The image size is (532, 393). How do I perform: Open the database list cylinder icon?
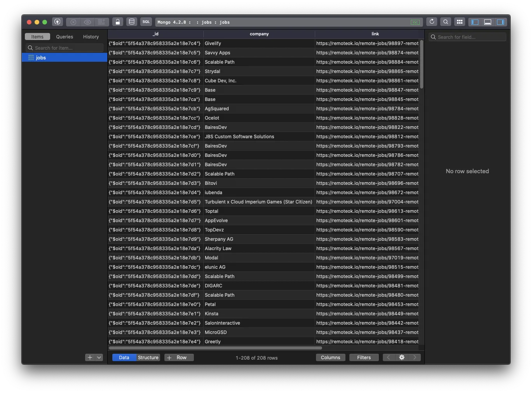point(132,22)
